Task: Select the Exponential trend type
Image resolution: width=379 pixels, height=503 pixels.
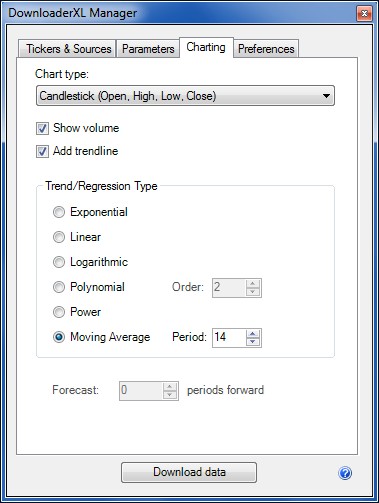Action: (59, 212)
